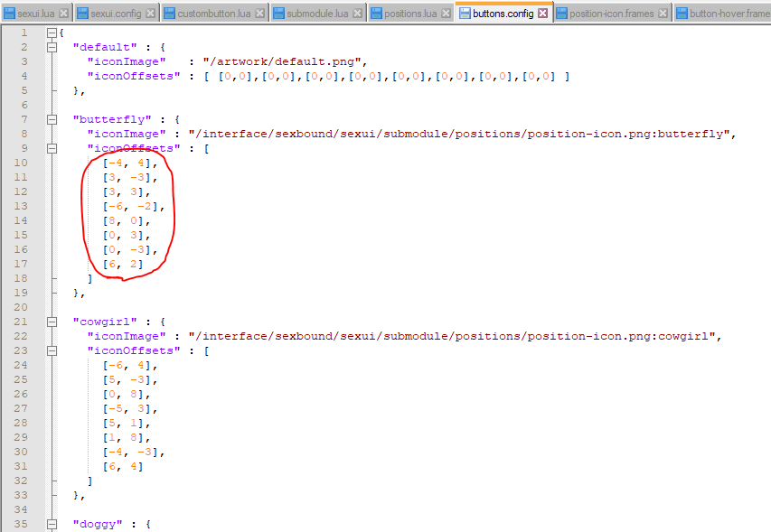The height and width of the screenshot is (532, 771).
Task: Close the buttons.config tab
Action: 543,14
